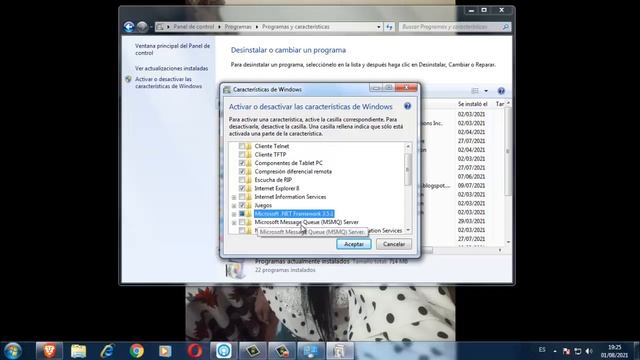Enable Internet Information Services checkbox

coord(242,197)
